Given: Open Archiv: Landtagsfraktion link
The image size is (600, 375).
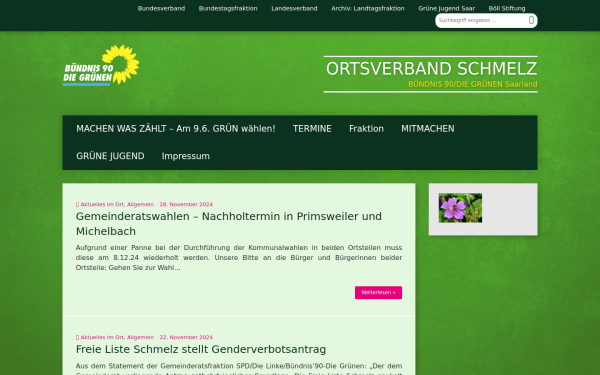Looking at the screenshot, I should (x=368, y=8).
